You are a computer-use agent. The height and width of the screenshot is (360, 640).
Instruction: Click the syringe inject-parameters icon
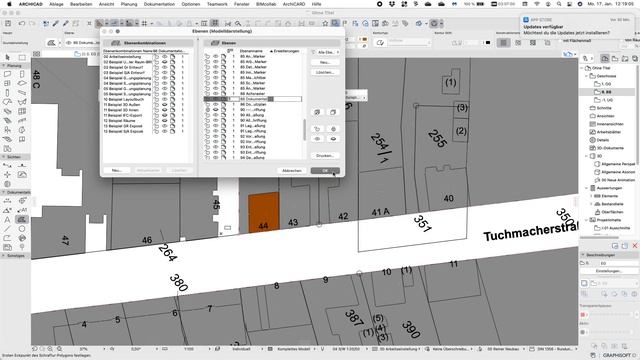coord(65,24)
